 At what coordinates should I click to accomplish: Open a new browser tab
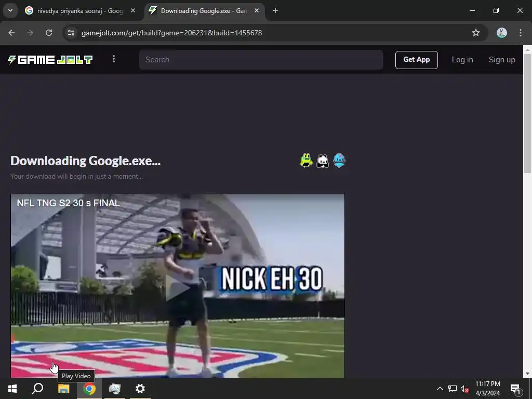pos(275,11)
